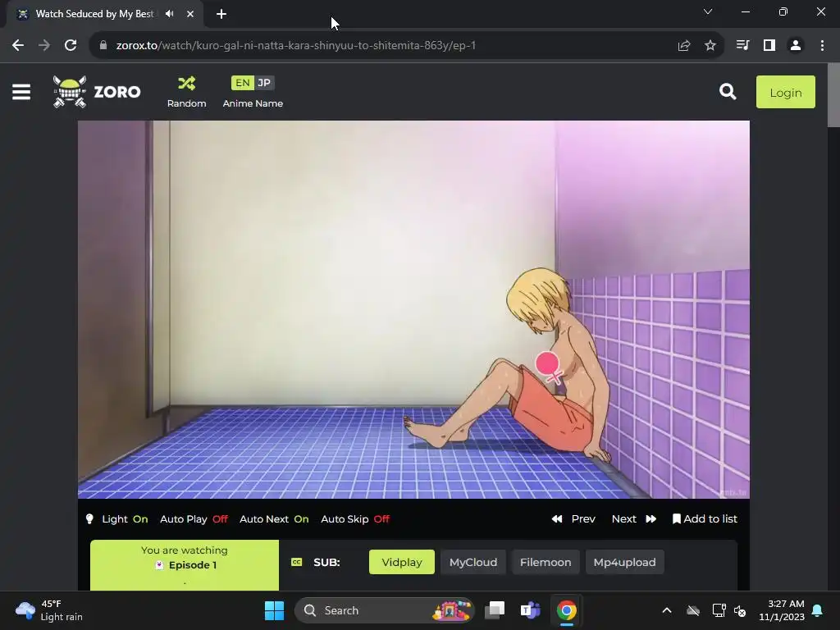Image resolution: width=840 pixels, height=630 pixels.
Task: Open the Chrome profile icon
Action: pyautogui.click(x=796, y=46)
